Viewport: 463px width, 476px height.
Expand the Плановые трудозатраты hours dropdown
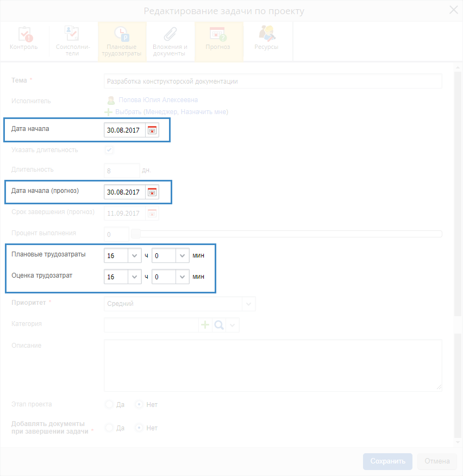pos(135,255)
